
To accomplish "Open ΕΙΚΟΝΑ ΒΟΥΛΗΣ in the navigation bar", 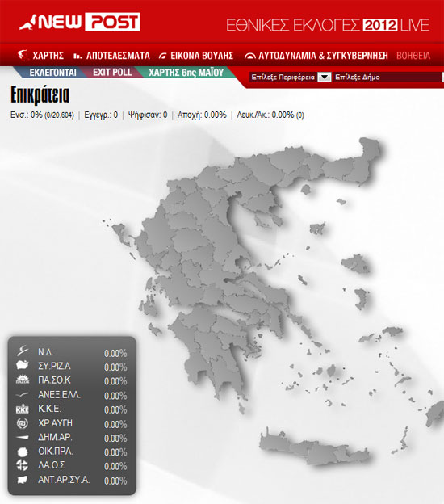I will click(x=196, y=56).
